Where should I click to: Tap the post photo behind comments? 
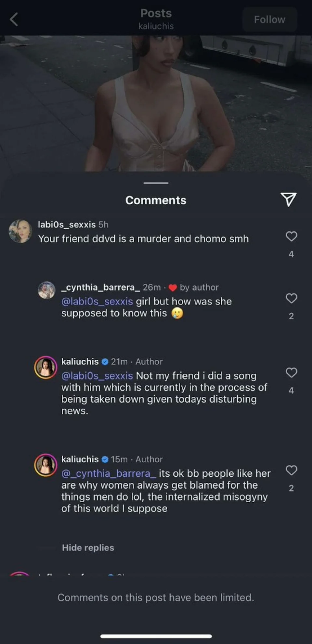[156, 104]
